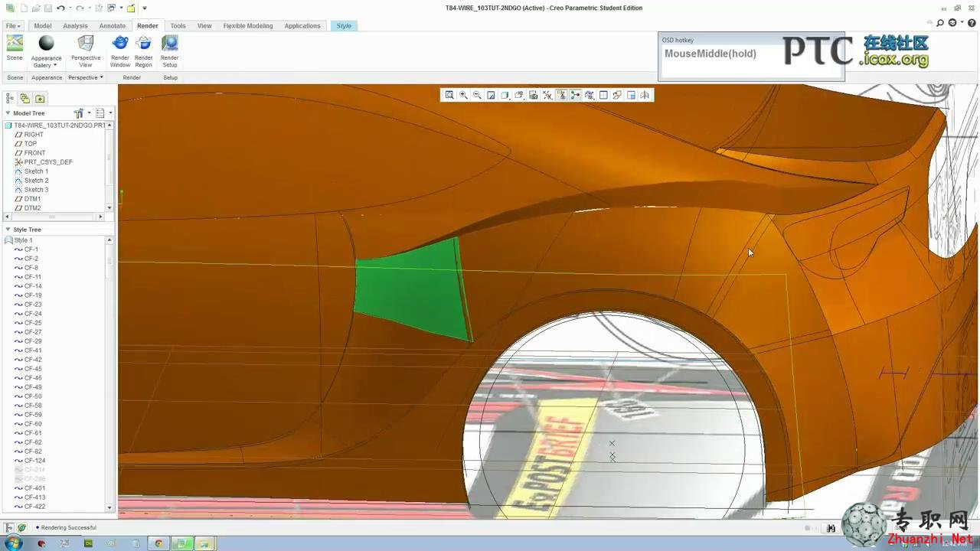This screenshot has width=980, height=551.
Task: Switch to the Flexible Modeling tab
Action: coord(248,26)
